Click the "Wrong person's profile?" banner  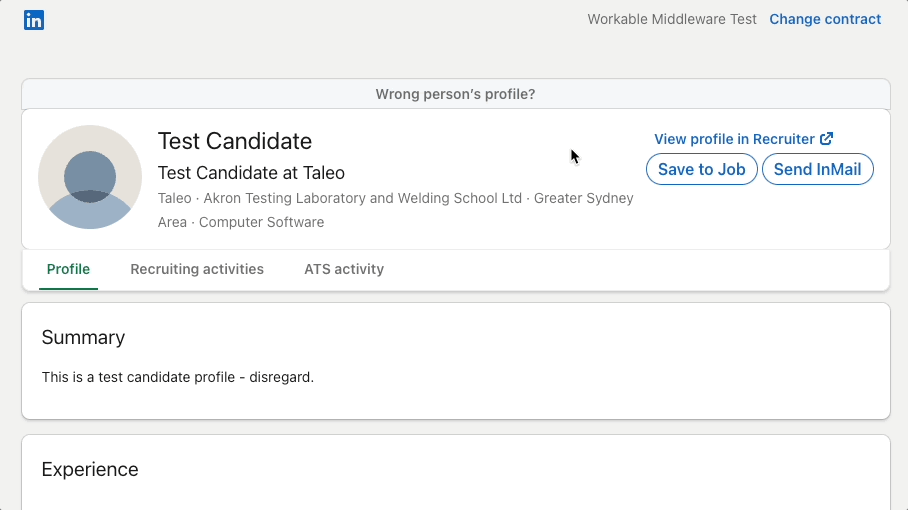455,94
